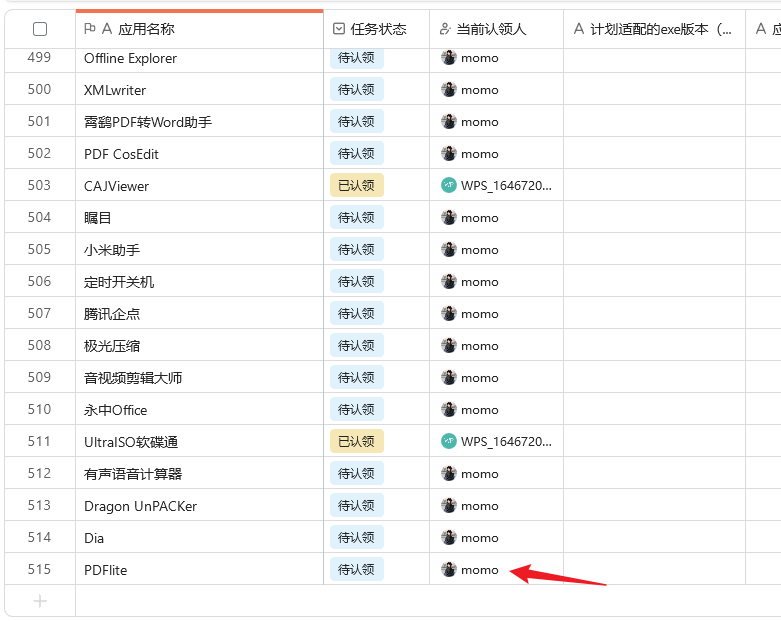Select row number 511
Viewport: 781px width, 621px height.
(39, 441)
